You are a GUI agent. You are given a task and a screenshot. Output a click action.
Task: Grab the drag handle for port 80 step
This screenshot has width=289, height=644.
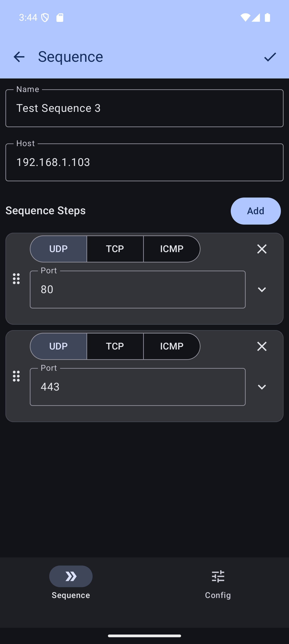tap(16, 279)
